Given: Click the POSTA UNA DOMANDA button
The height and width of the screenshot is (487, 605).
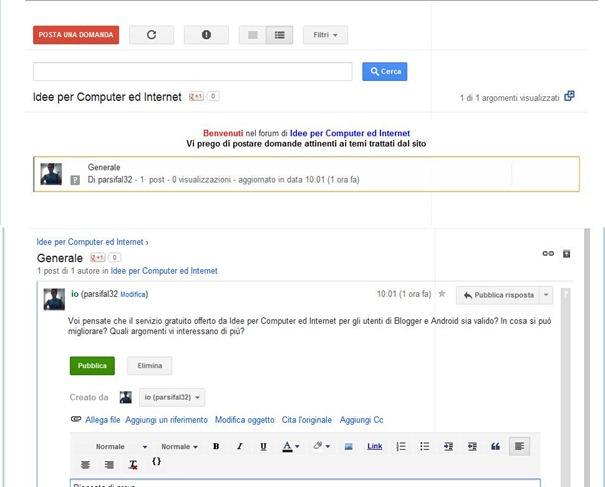Looking at the screenshot, I should 76,35.
